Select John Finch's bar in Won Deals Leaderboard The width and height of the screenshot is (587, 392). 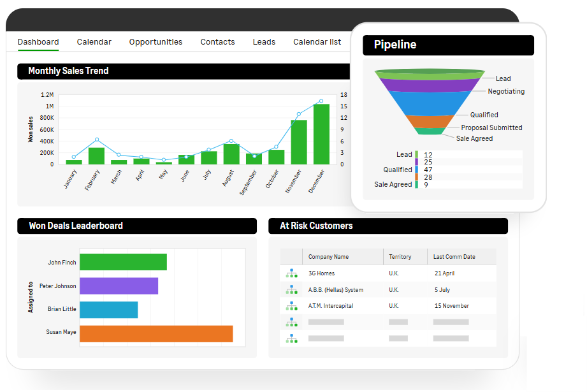[124, 262]
